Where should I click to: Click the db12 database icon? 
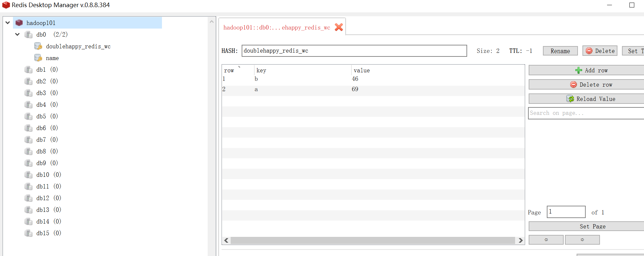pyautogui.click(x=29, y=198)
